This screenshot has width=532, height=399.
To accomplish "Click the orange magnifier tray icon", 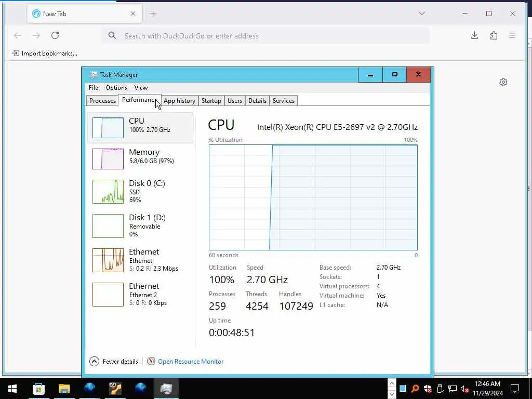I will click(x=415, y=389).
